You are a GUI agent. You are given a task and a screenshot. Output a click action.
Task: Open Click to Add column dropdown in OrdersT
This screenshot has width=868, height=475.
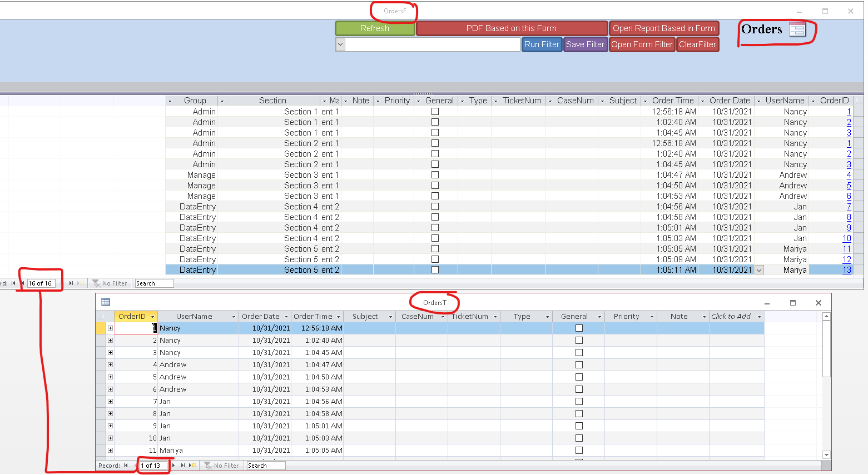point(759,317)
